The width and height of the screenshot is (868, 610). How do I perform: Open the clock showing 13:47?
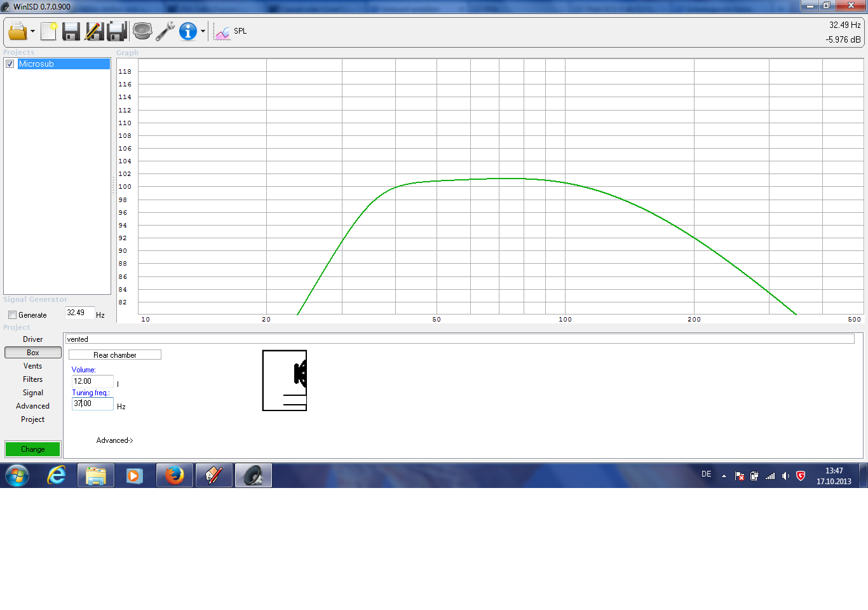834,476
